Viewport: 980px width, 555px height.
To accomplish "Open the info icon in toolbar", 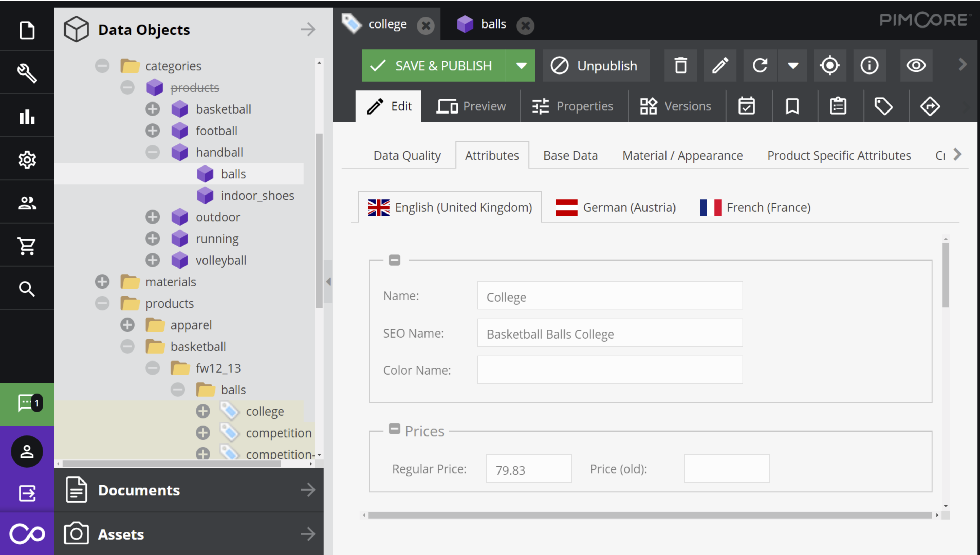I will (869, 66).
